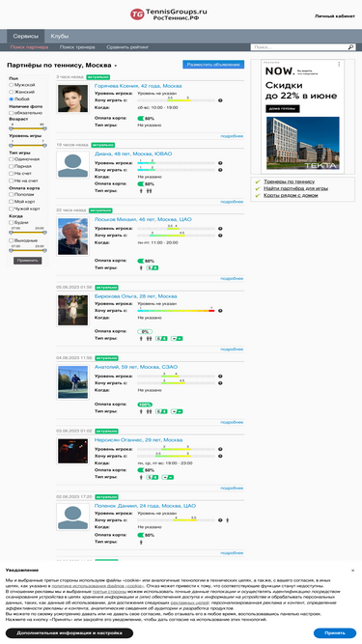362x644 pixels.
Task: Open the ad options three-dot icon
Action: click(x=339, y=64)
